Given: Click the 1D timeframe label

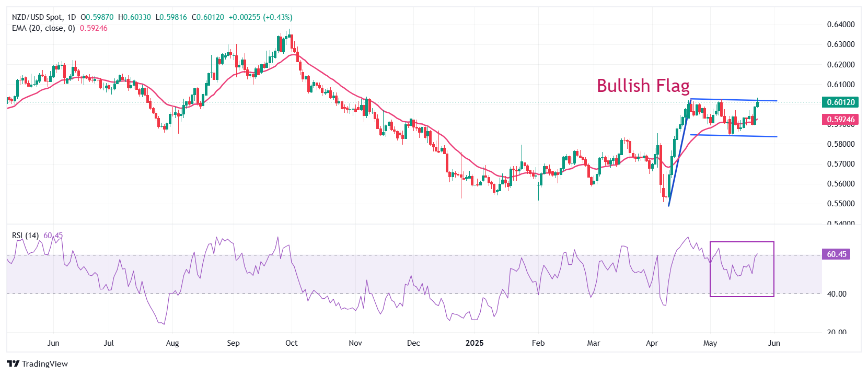Looking at the screenshot, I should click(71, 17).
